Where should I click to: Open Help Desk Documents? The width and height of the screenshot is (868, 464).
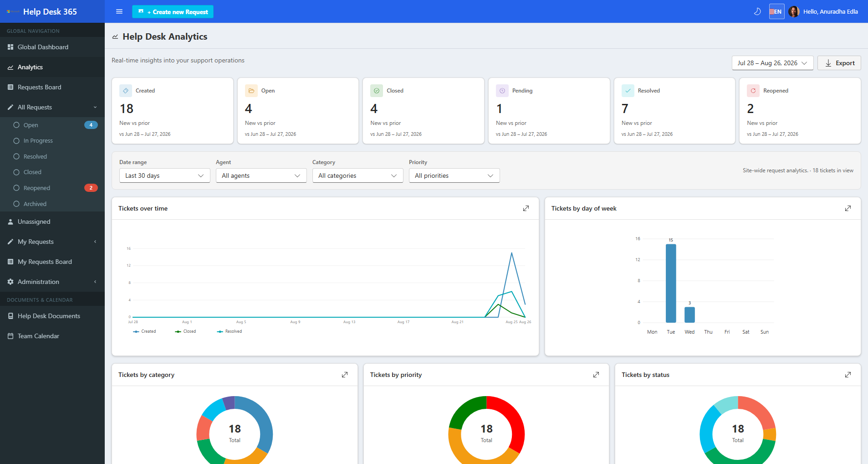52,316
